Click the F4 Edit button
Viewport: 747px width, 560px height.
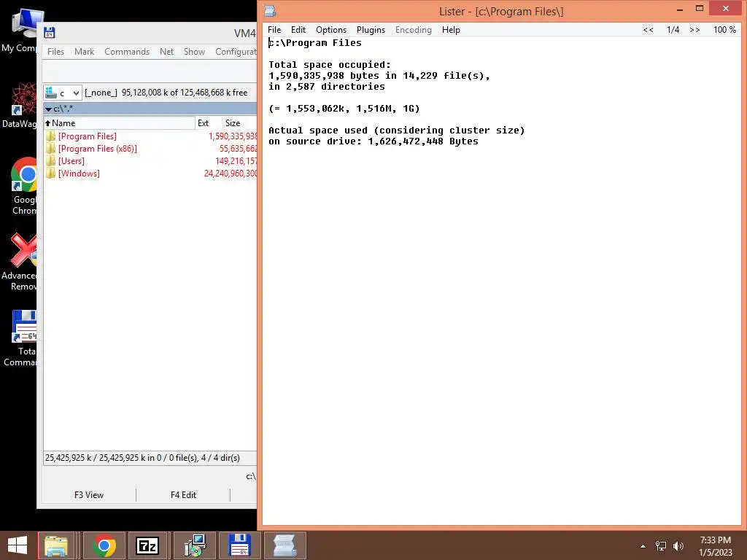(x=183, y=495)
